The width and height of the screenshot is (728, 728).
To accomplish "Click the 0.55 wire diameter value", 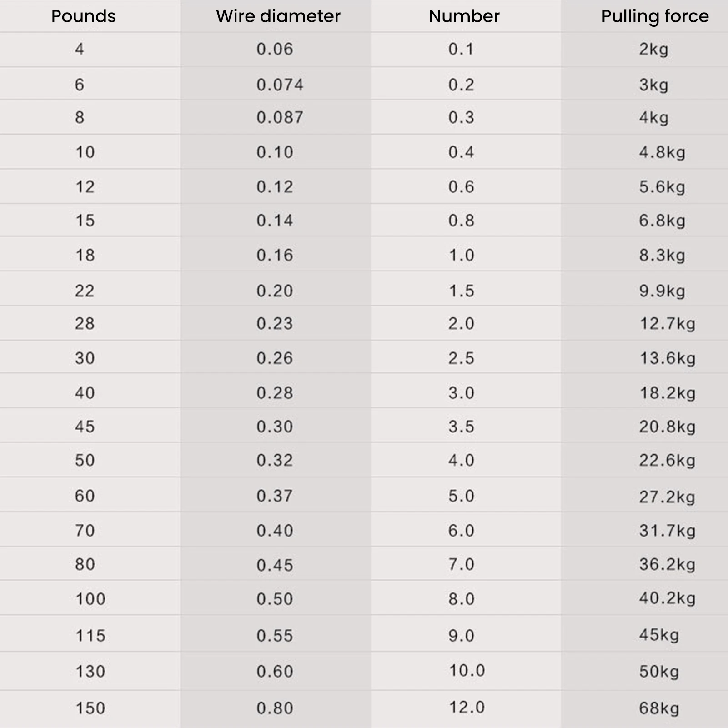I will tap(275, 636).
